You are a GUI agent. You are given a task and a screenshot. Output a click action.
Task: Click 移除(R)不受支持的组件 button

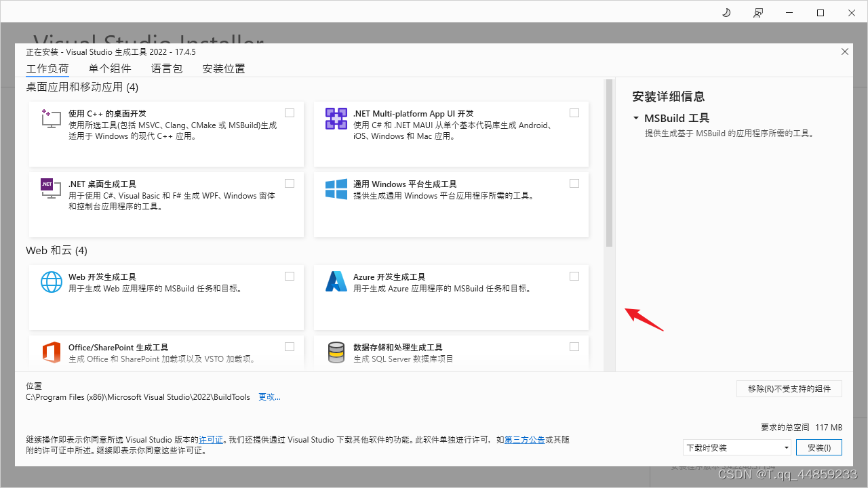(789, 388)
